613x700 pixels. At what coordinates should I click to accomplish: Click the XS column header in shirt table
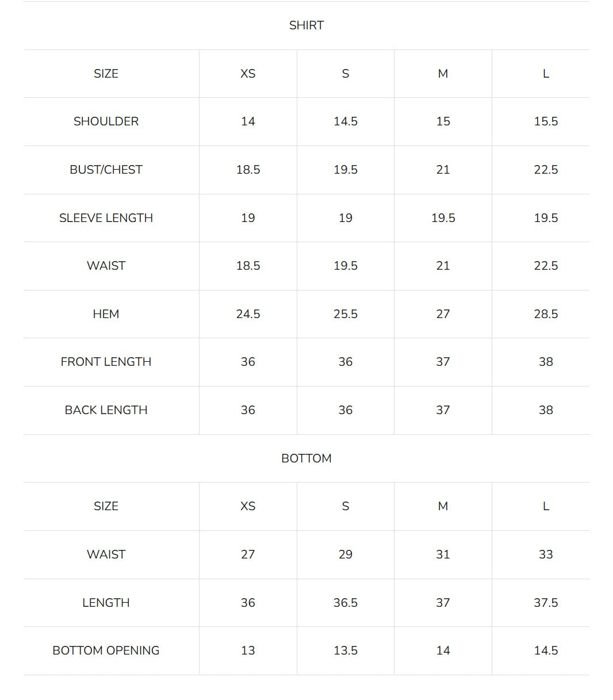(248, 74)
